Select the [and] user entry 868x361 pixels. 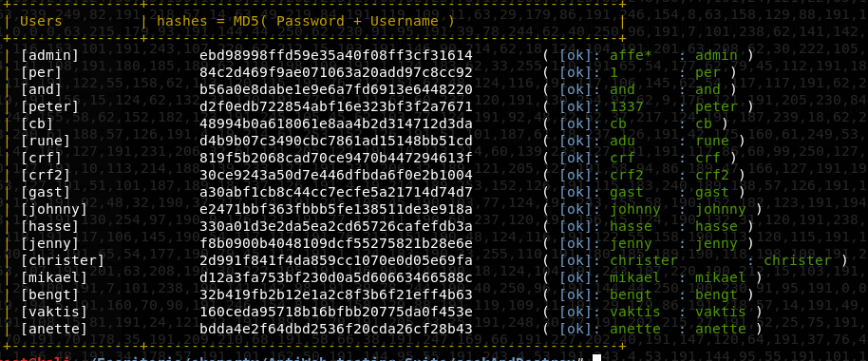coord(42,89)
